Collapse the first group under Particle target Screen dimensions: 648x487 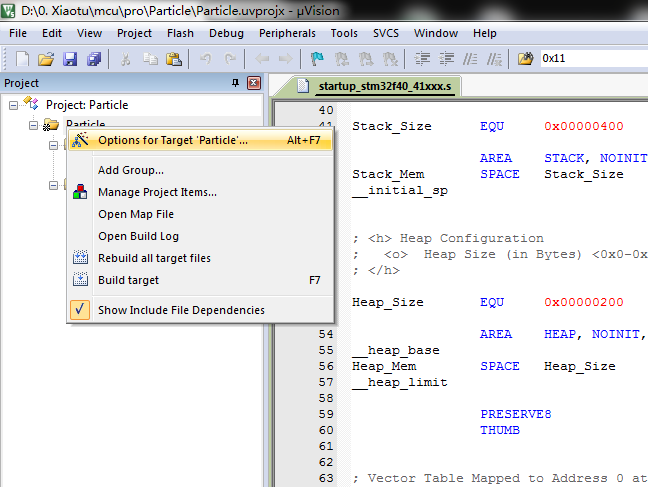coord(53,146)
